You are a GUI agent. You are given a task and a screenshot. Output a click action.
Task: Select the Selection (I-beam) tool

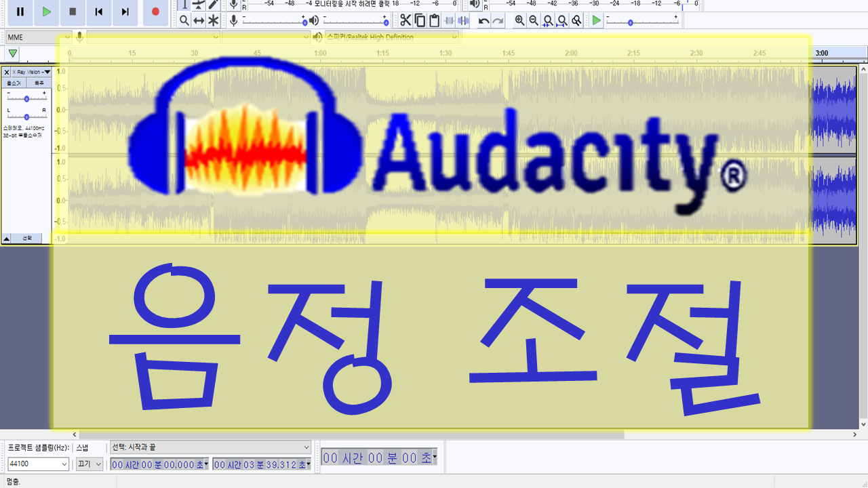[184, 5]
